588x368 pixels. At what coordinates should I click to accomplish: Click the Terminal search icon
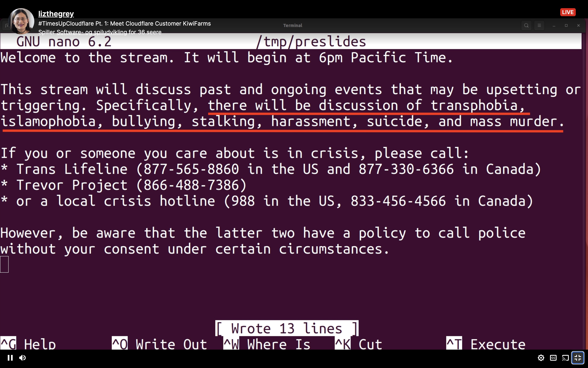coord(526,25)
